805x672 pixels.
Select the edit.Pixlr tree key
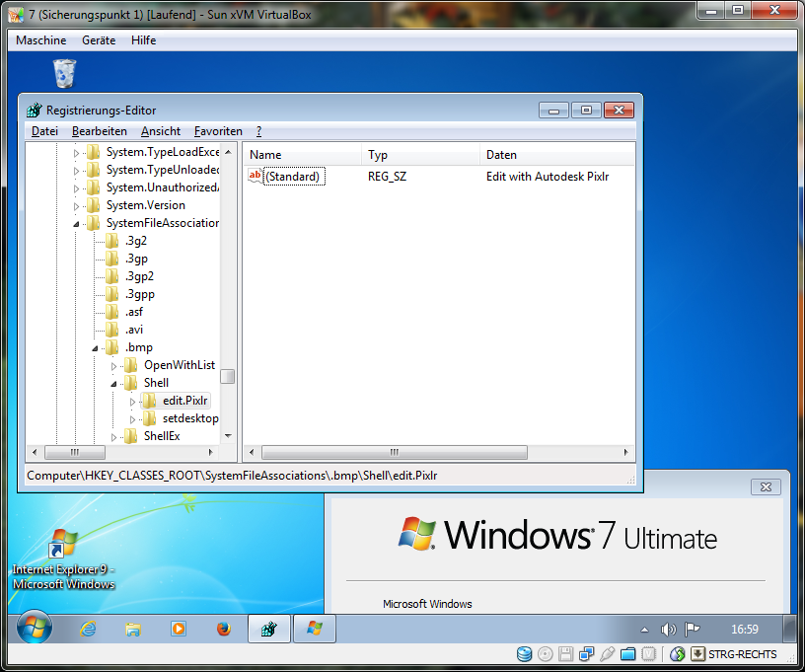(x=184, y=401)
